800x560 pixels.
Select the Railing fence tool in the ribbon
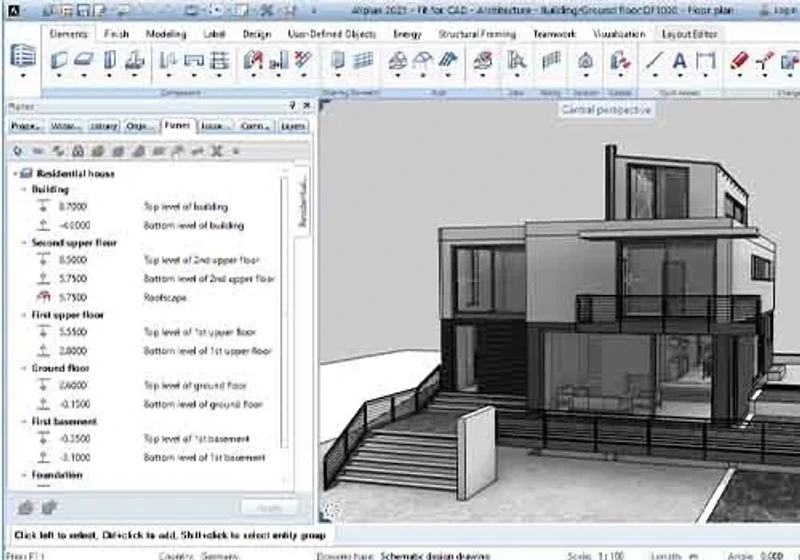click(551, 61)
